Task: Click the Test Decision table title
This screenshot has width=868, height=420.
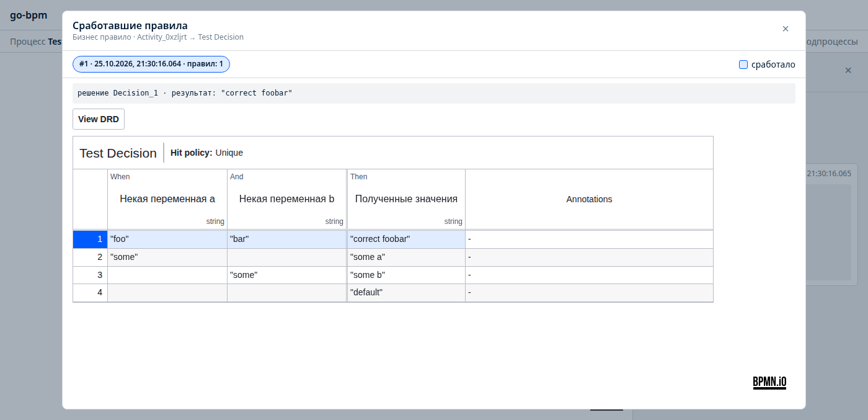Action: (x=118, y=153)
